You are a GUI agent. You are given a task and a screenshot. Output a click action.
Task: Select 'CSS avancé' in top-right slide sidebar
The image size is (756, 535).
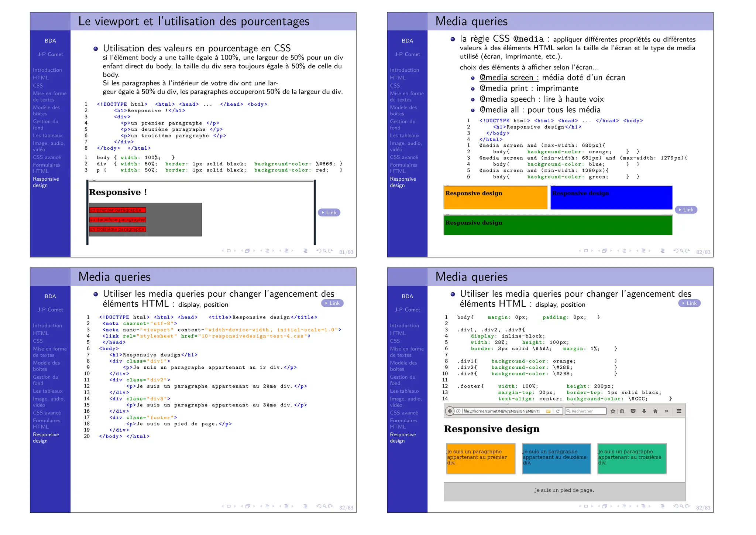[404, 157]
